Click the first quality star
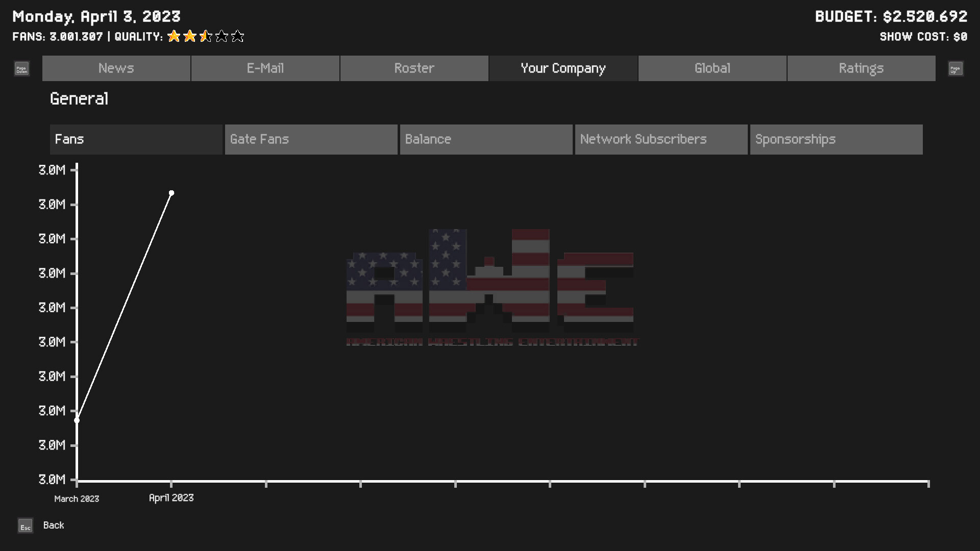Viewport: 980px width, 551px height. click(174, 36)
